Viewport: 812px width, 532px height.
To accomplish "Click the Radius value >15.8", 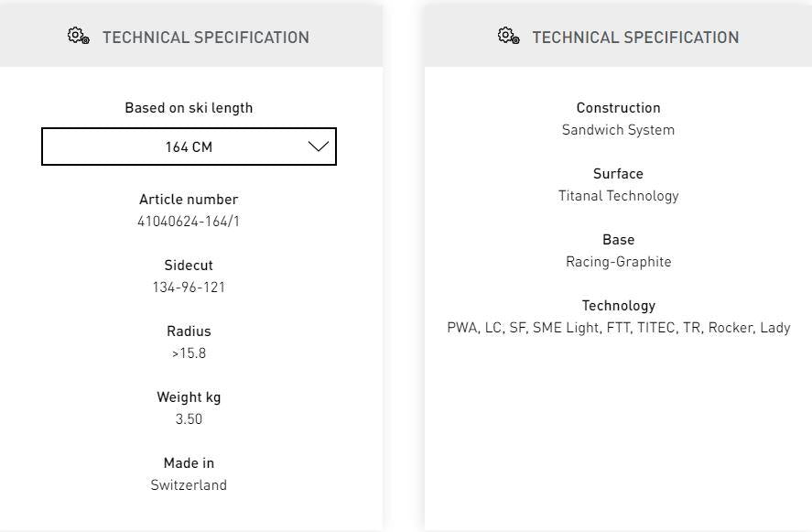I will coord(189,353).
